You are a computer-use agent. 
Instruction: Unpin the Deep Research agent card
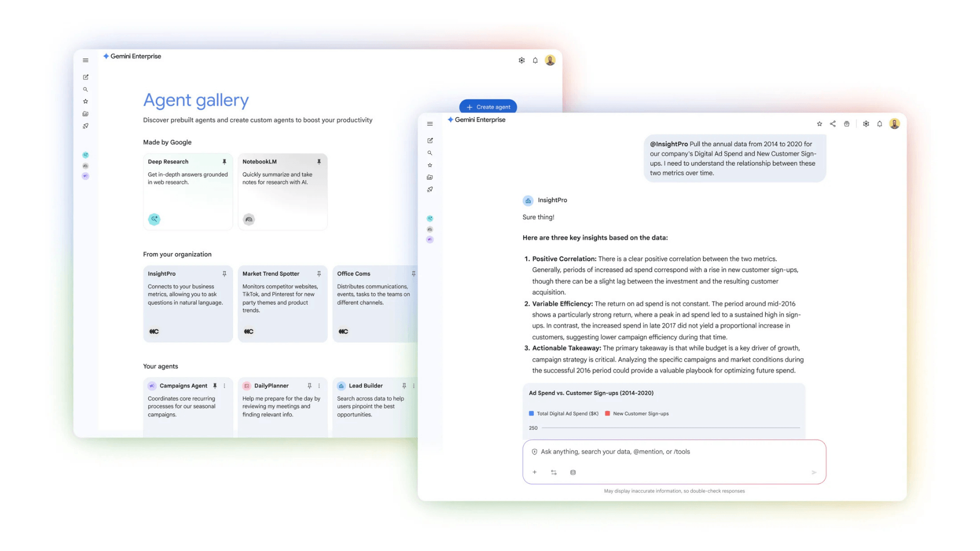pyautogui.click(x=224, y=162)
